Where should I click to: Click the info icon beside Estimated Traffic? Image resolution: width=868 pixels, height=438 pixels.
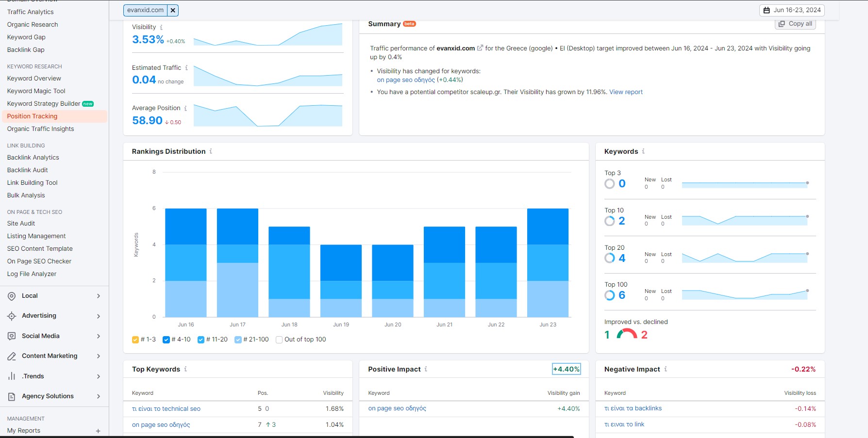[186, 68]
